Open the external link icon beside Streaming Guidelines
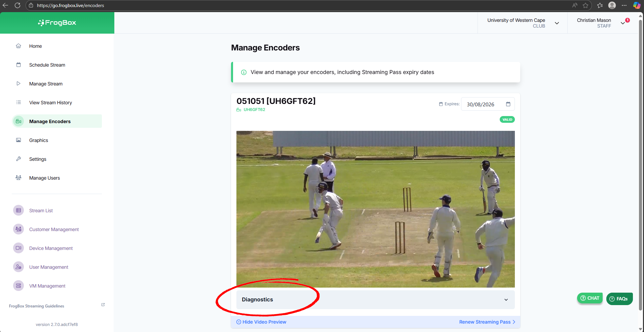Image resolution: width=644 pixels, height=332 pixels. point(103,305)
